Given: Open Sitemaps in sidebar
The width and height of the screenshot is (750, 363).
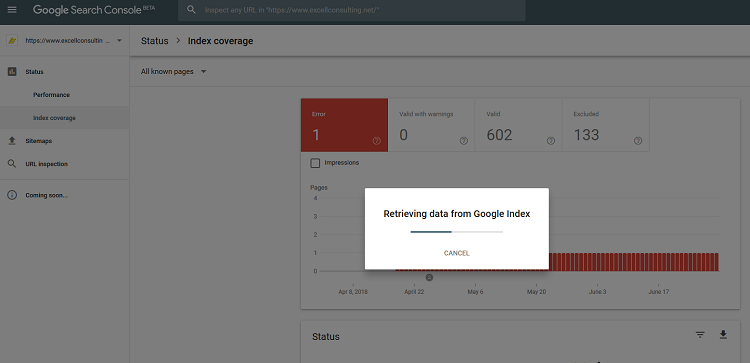Looking at the screenshot, I should pyautogui.click(x=39, y=141).
